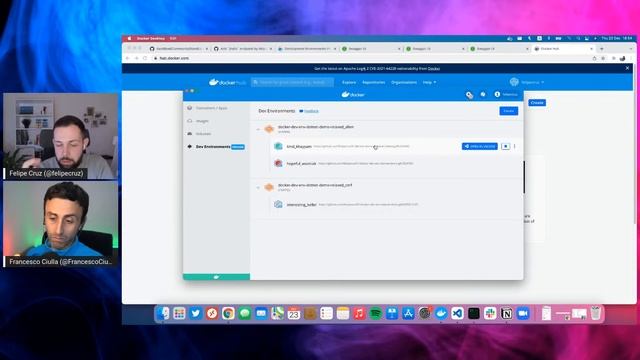Open Twitter from the Dock
The image size is (640, 360).
[x=196, y=313]
